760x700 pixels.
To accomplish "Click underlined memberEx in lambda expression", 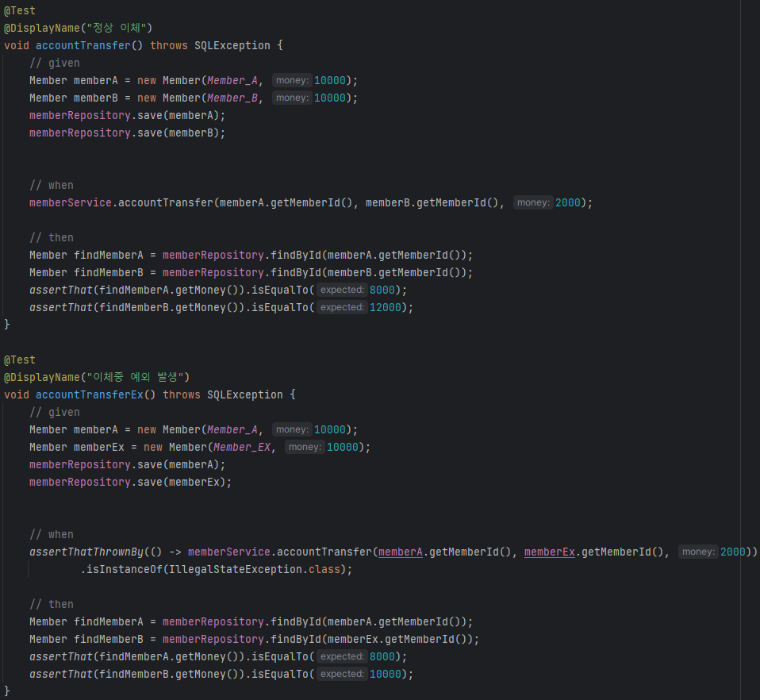I will pos(549,552).
